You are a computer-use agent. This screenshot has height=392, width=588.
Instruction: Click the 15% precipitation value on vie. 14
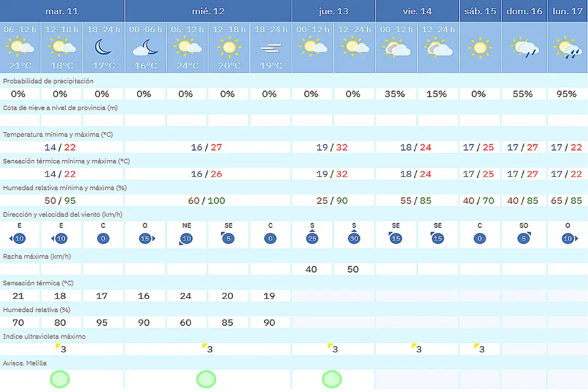[x=437, y=94]
